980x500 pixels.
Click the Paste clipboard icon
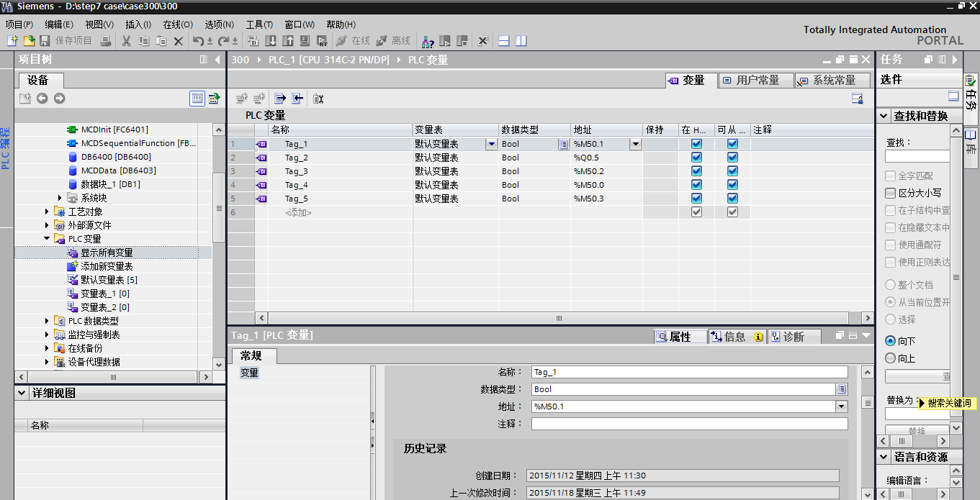[161, 41]
